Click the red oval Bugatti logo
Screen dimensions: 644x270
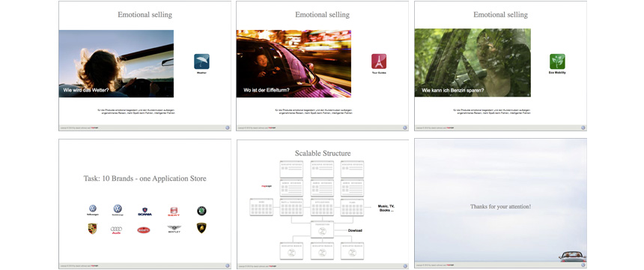(x=143, y=229)
